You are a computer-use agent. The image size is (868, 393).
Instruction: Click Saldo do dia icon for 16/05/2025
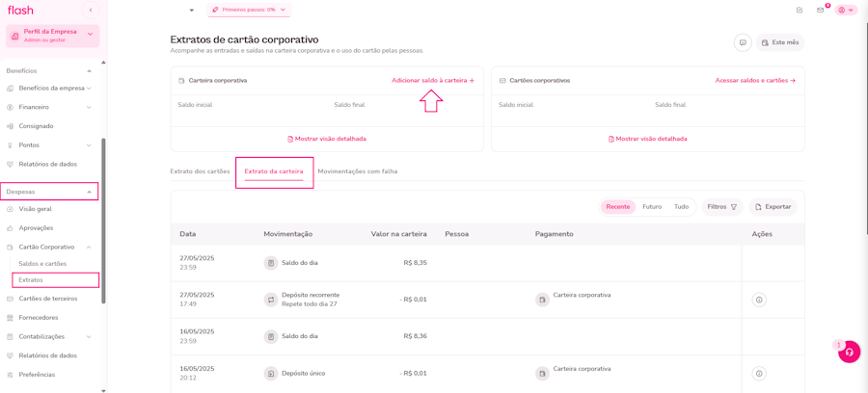[271, 336]
